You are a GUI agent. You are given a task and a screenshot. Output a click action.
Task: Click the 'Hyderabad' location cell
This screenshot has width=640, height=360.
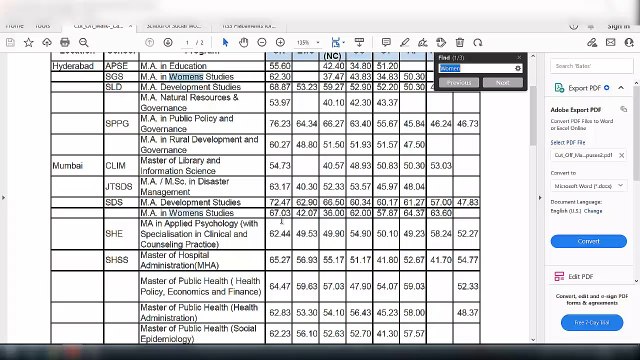[77, 66]
